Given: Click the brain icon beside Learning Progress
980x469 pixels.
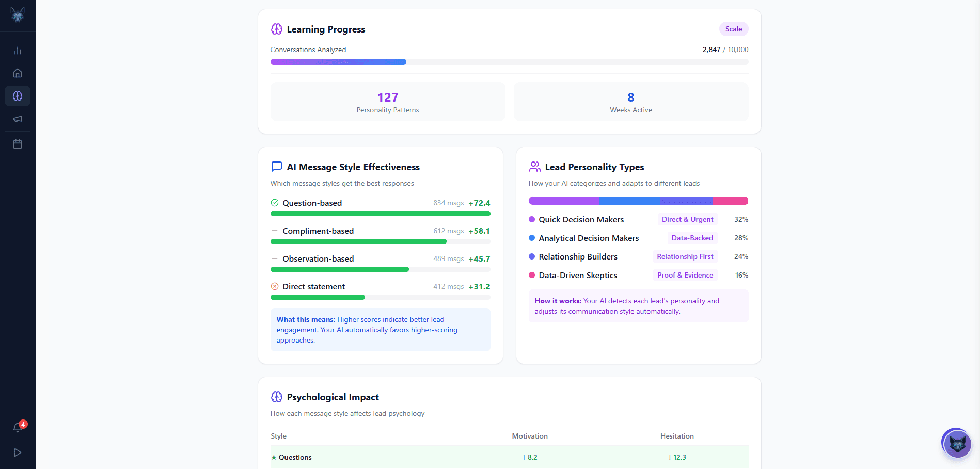Looking at the screenshot, I should pyautogui.click(x=276, y=29).
